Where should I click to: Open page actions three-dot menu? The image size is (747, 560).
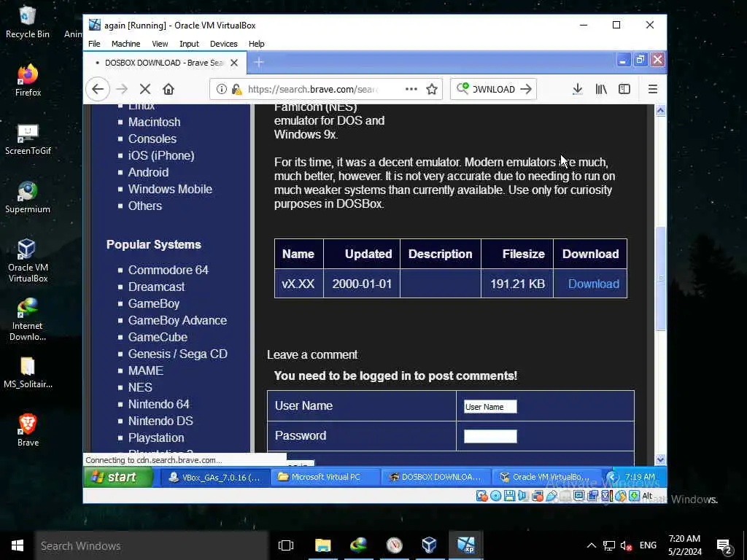(x=411, y=89)
